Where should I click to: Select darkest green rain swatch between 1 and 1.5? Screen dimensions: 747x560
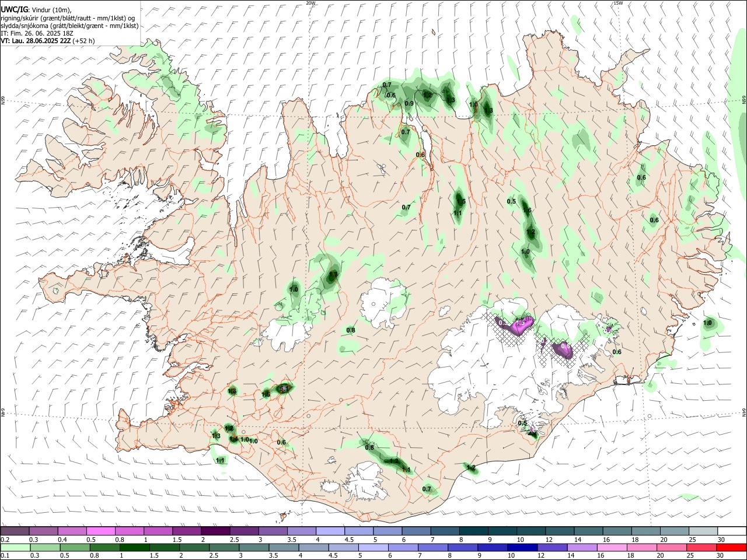pos(135,548)
